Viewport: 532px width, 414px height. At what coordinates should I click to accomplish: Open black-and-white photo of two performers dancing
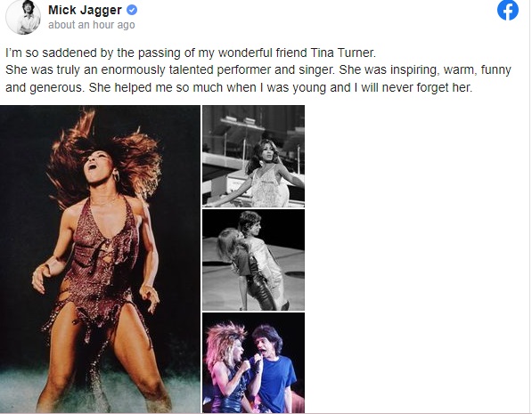[253, 260]
